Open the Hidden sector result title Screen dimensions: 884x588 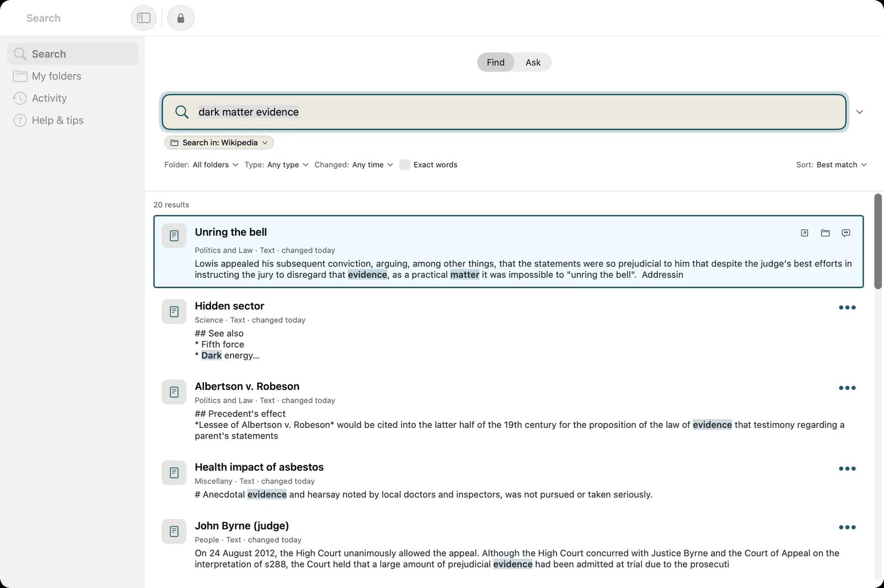pyautogui.click(x=229, y=306)
